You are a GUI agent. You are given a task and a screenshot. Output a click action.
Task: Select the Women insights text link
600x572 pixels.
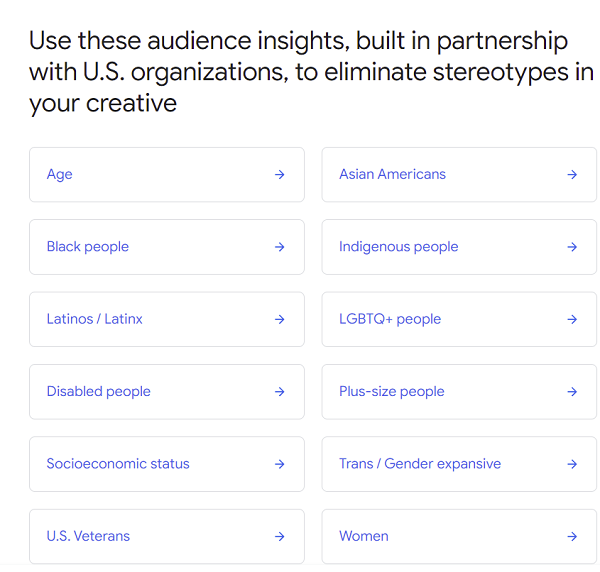364,536
